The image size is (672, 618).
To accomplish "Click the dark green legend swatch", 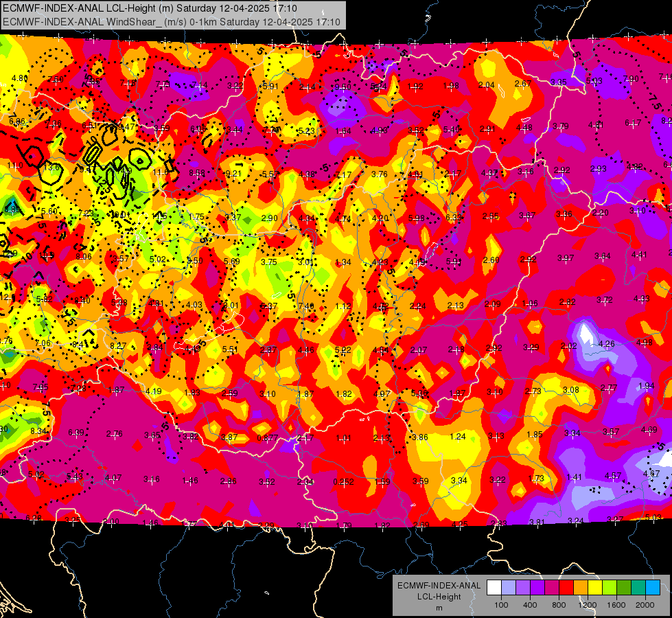I will tap(624, 588).
